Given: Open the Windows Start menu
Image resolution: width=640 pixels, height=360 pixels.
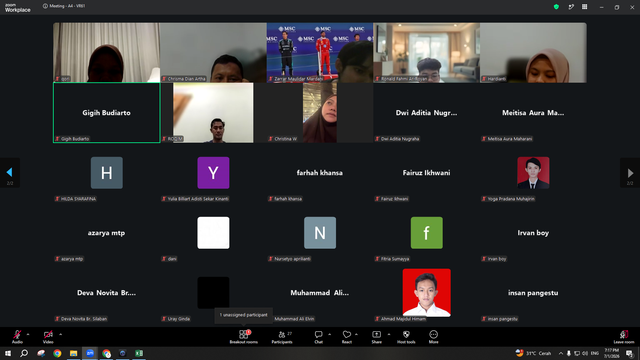Looking at the screenshot, I should click(x=8, y=353).
